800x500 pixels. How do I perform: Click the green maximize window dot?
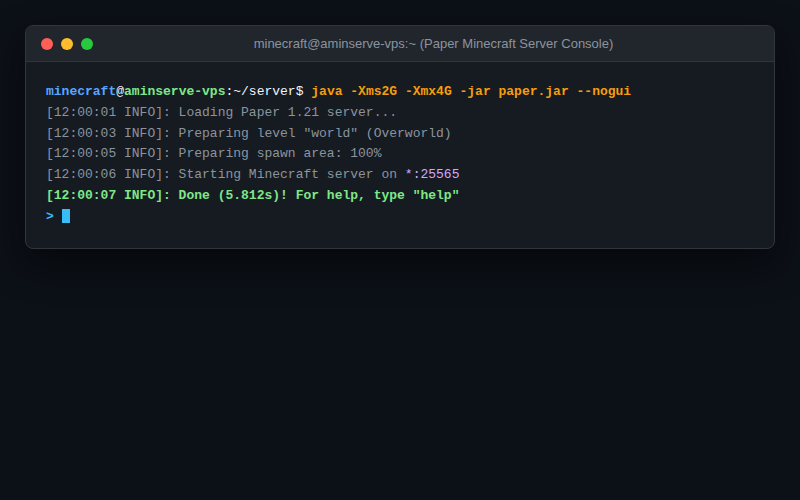[x=87, y=44]
